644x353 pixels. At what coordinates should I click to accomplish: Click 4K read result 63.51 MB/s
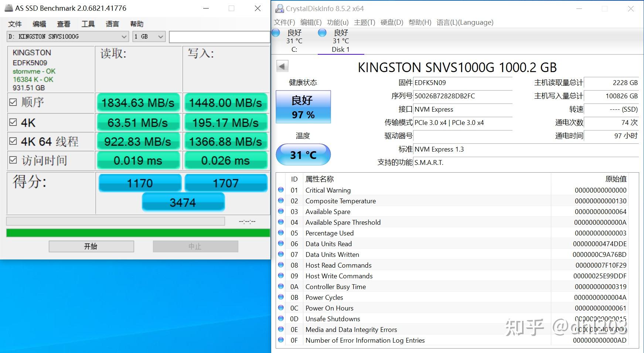pos(138,122)
